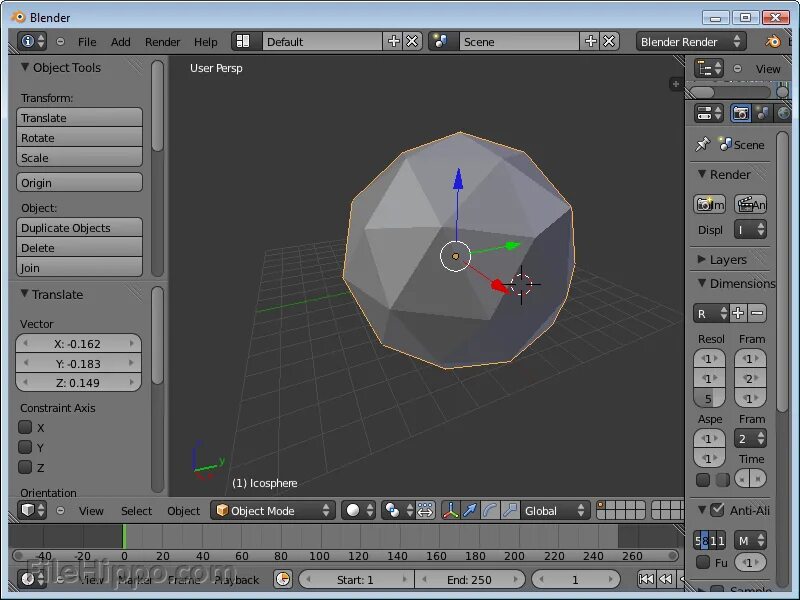This screenshot has height=600, width=800.
Task: Open the 3D viewport Object menu
Action: [183, 511]
